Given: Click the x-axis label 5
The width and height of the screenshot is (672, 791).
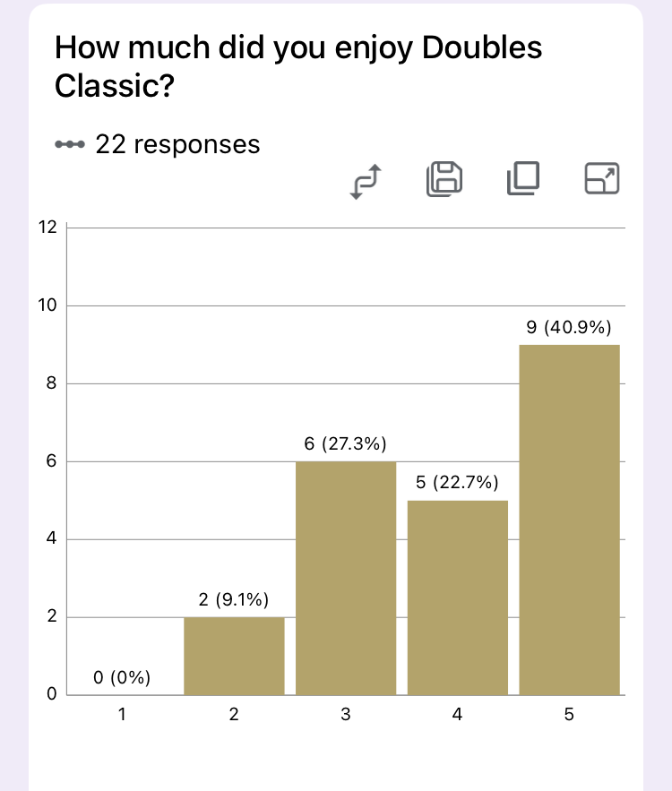Looking at the screenshot, I should click(569, 714).
